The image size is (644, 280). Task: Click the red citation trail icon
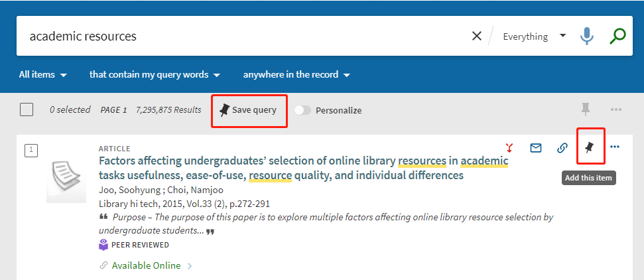coord(509,148)
